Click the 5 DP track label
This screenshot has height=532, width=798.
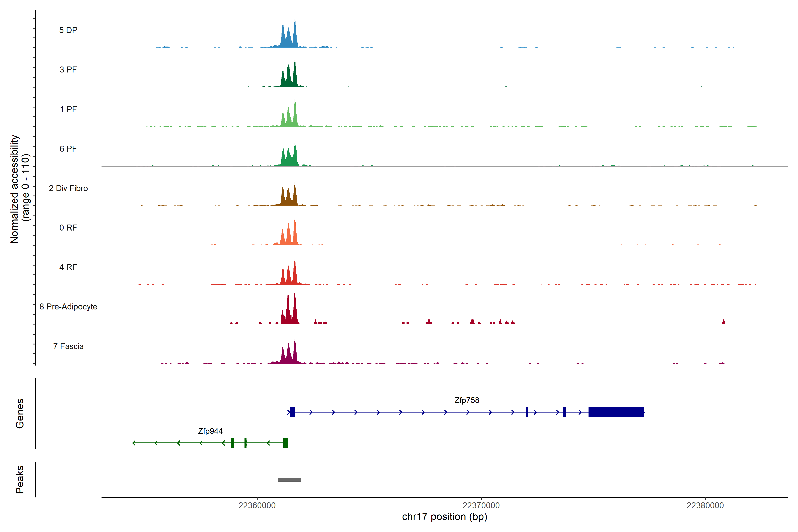click(x=68, y=30)
